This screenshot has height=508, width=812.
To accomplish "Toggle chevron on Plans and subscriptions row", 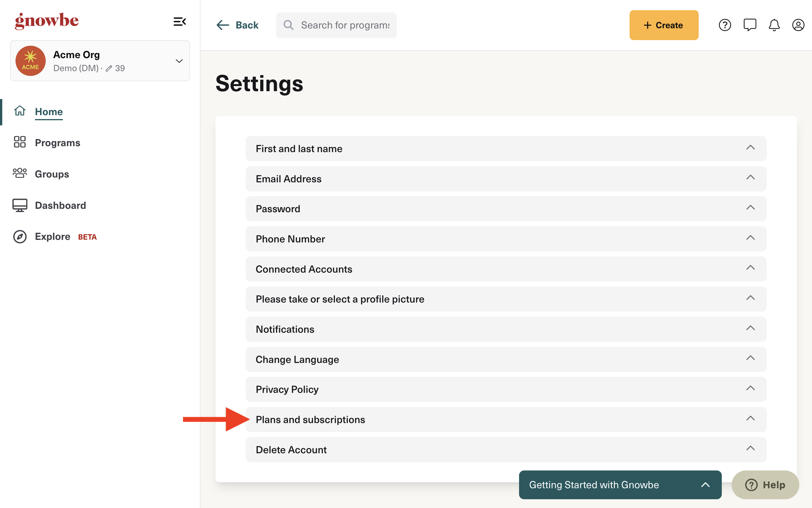I will pyautogui.click(x=751, y=418).
